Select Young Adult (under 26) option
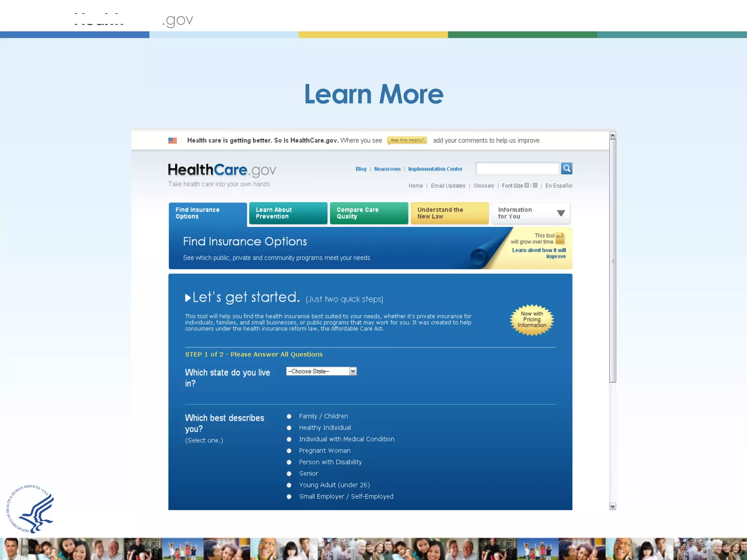The width and height of the screenshot is (747, 560). pyautogui.click(x=289, y=485)
